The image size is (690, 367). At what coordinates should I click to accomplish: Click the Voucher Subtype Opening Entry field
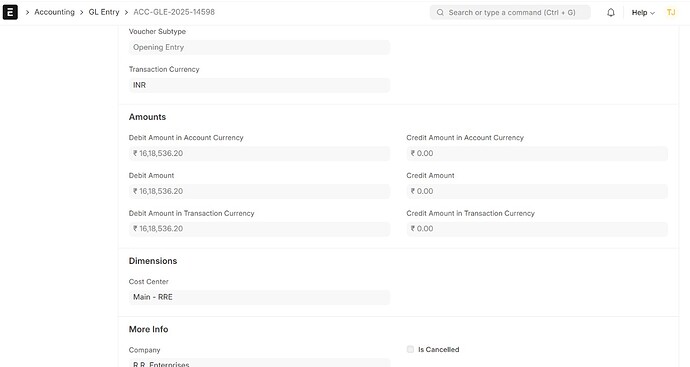259,48
